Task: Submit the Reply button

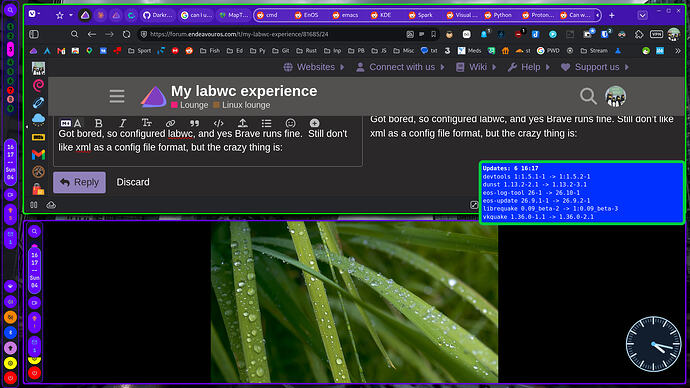Action: coord(79,182)
